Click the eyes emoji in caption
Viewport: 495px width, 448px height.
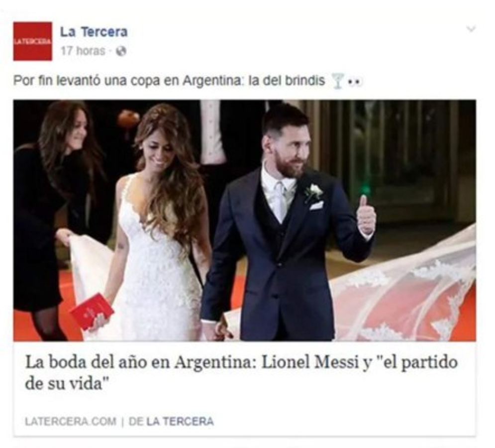click(x=355, y=82)
